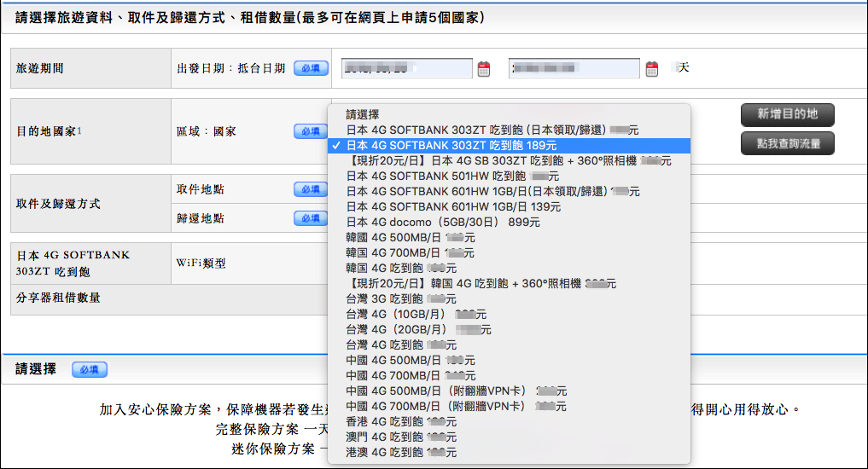The height and width of the screenshot is (469, 868).
Task: Click the 日本 4G SOFTBANK 303ZT 吃到飽 row label
Action: click(x=73, y=263)
